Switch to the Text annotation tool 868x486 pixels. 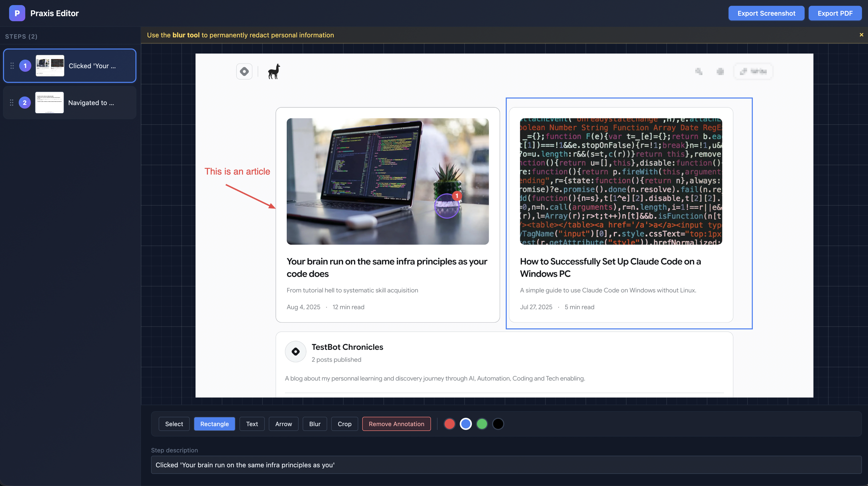[252, 424]
